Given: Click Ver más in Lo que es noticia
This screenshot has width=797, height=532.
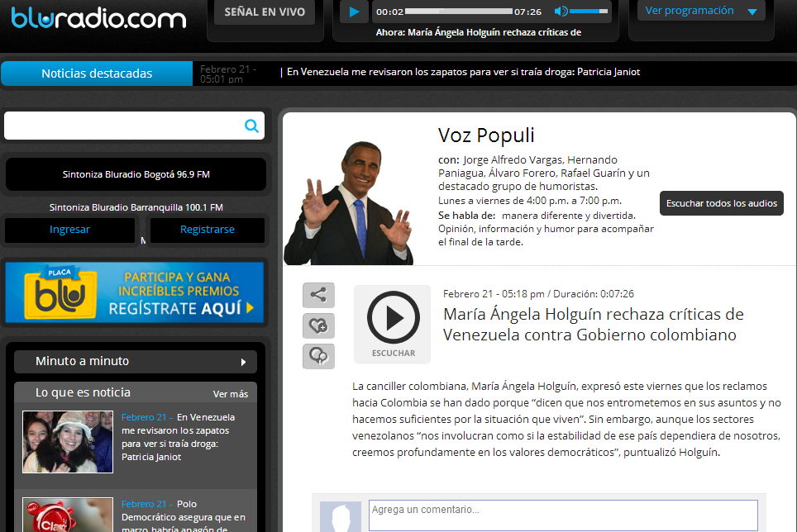Looking at the screenshot, I should (x=231, y=394).
